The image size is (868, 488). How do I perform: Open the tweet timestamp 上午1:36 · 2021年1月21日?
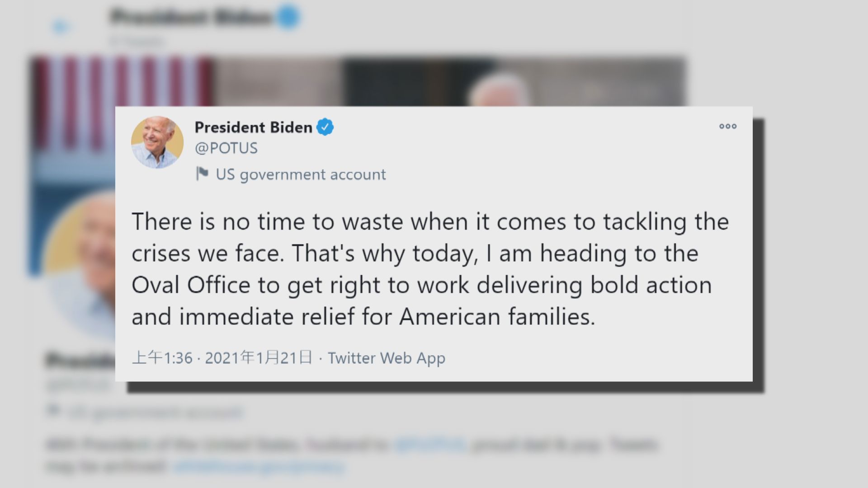[222, 358]
